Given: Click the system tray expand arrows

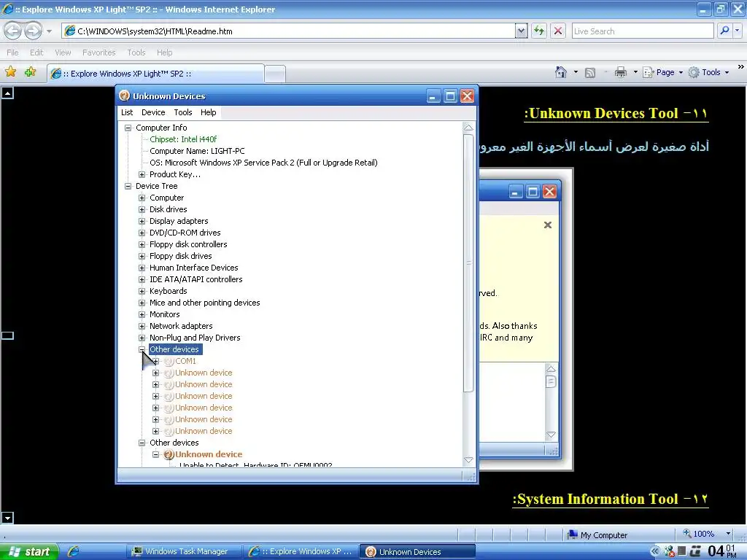Looking at the screenshot, I should click(655, 551).
